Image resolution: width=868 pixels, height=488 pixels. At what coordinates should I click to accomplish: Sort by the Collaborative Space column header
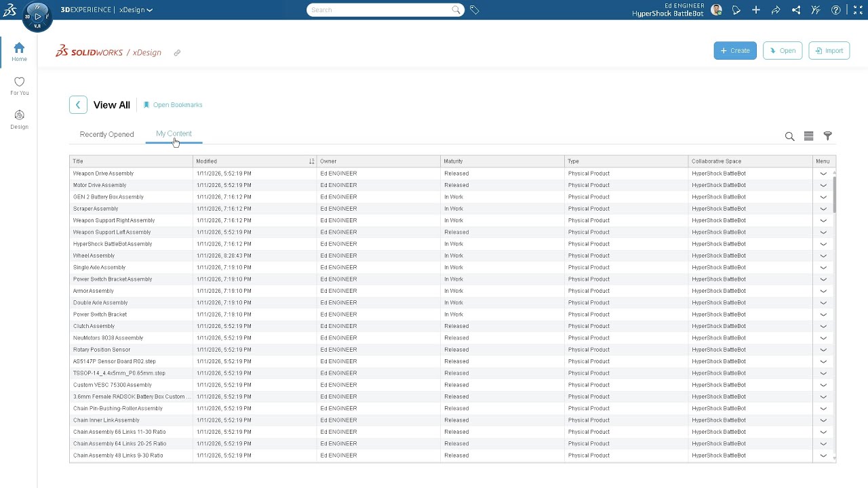pos(751,161)
